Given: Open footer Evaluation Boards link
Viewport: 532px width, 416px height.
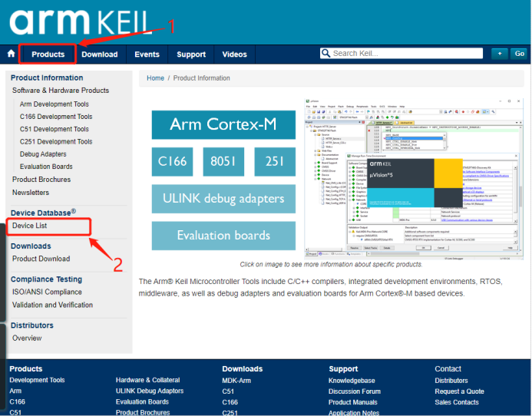Looking at the screenshot, I should [142, 401].
